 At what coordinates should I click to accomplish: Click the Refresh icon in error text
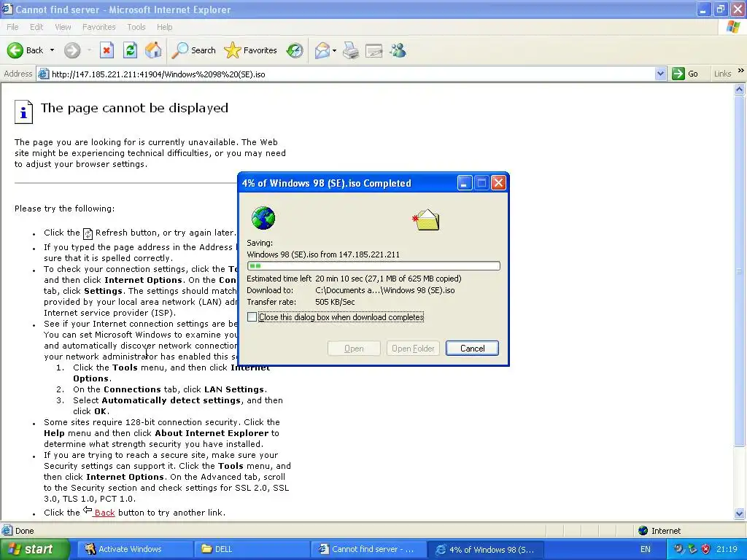88,233
